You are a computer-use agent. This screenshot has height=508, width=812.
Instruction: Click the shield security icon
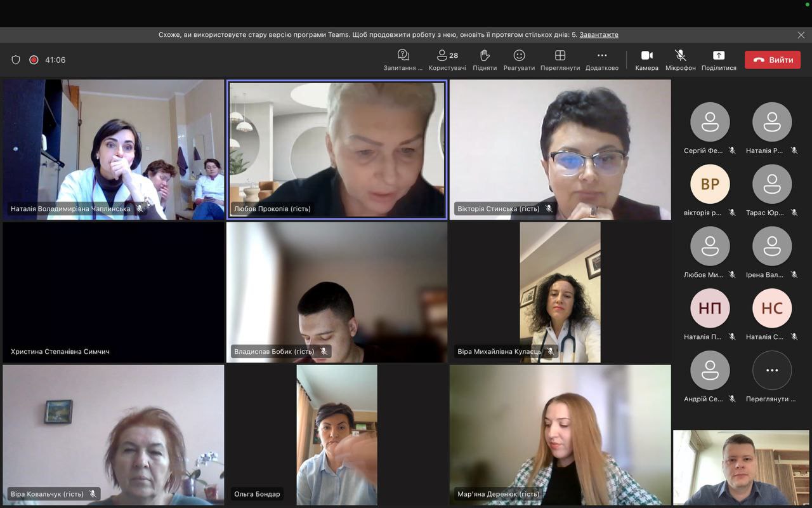16,60
